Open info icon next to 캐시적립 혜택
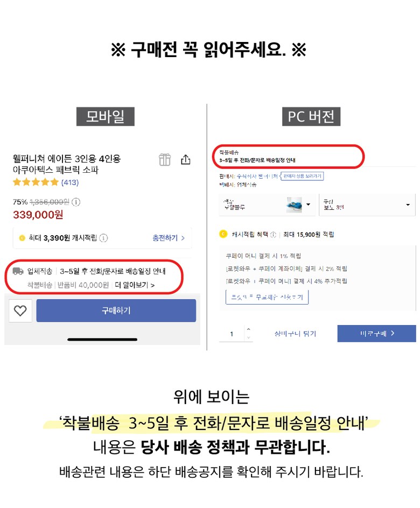Viewport: 420px width, 508px height. point(273,235)
